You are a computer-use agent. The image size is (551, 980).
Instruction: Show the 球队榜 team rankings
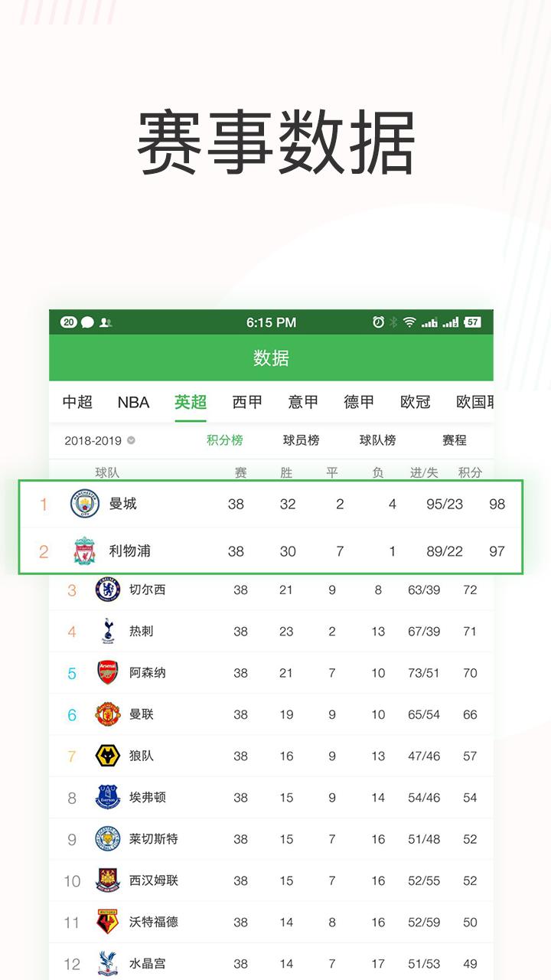[x=378, y=440]
